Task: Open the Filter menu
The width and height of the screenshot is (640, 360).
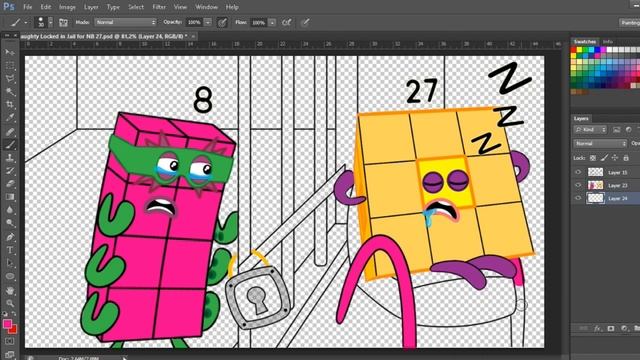Action: (159, 7)
